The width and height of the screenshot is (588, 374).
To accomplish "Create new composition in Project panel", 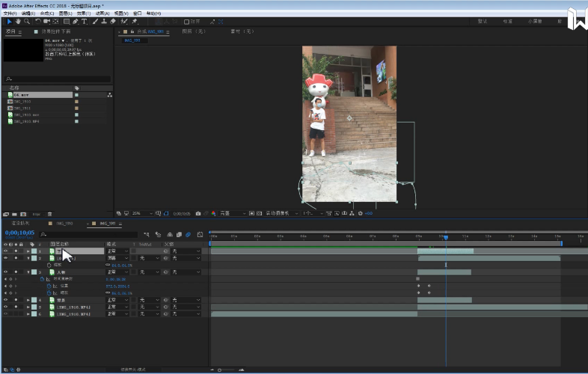I will [23, 214].
